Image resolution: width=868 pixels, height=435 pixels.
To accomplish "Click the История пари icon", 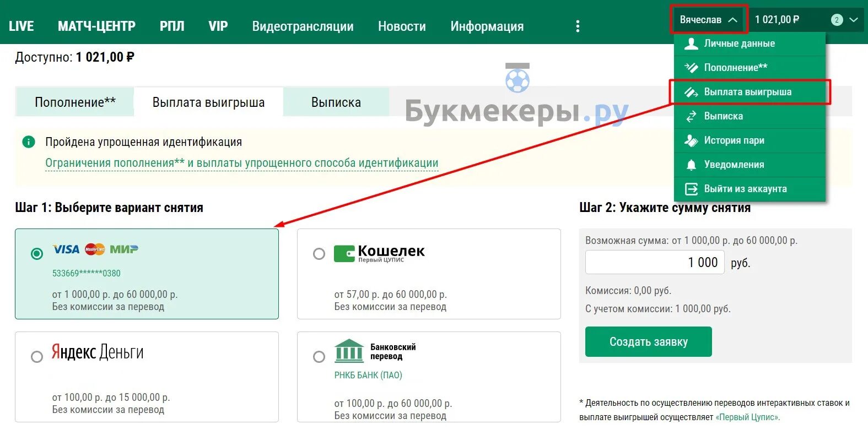I will point(691,140).
